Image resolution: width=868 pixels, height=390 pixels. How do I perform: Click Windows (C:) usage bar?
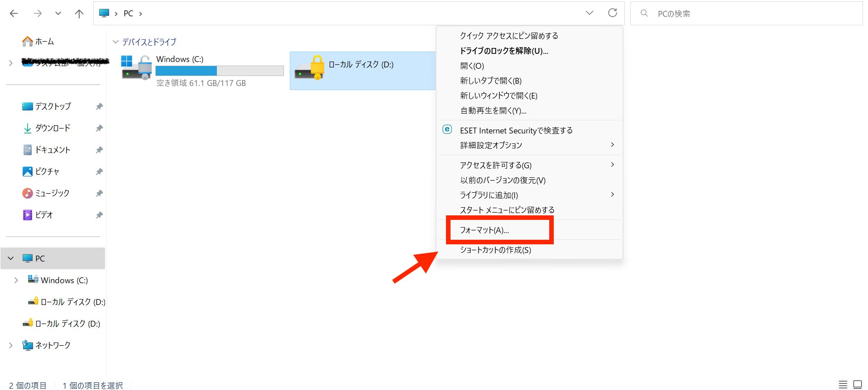point(220,71)
